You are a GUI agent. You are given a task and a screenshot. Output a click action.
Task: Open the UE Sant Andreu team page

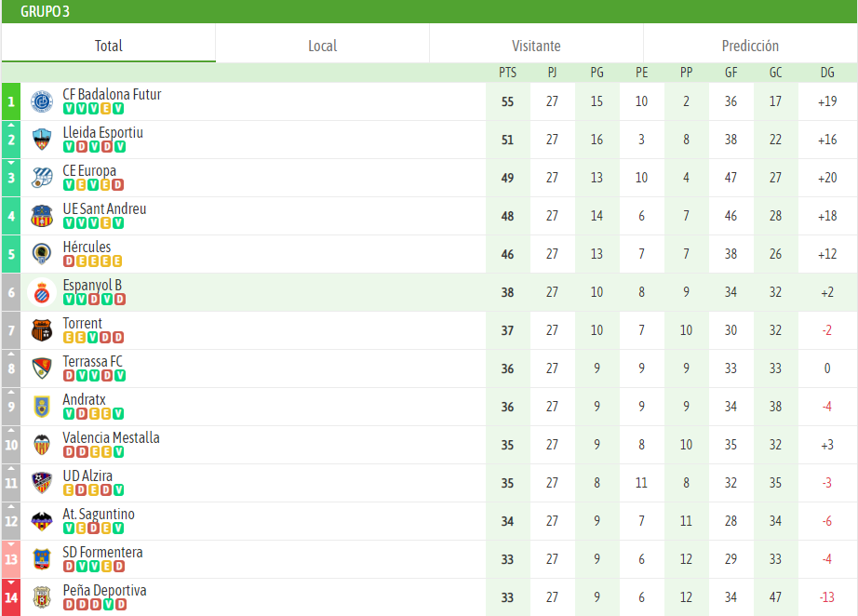point(105,208)
